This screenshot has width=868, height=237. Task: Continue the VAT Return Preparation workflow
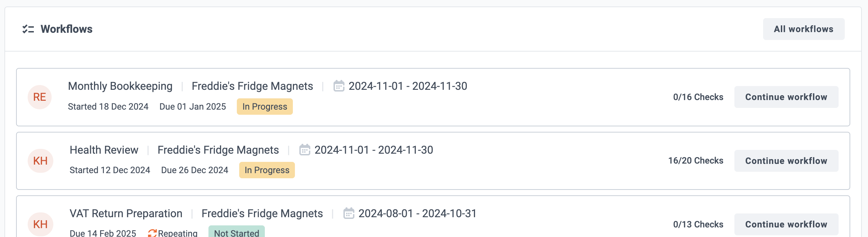tap(786, 224)
